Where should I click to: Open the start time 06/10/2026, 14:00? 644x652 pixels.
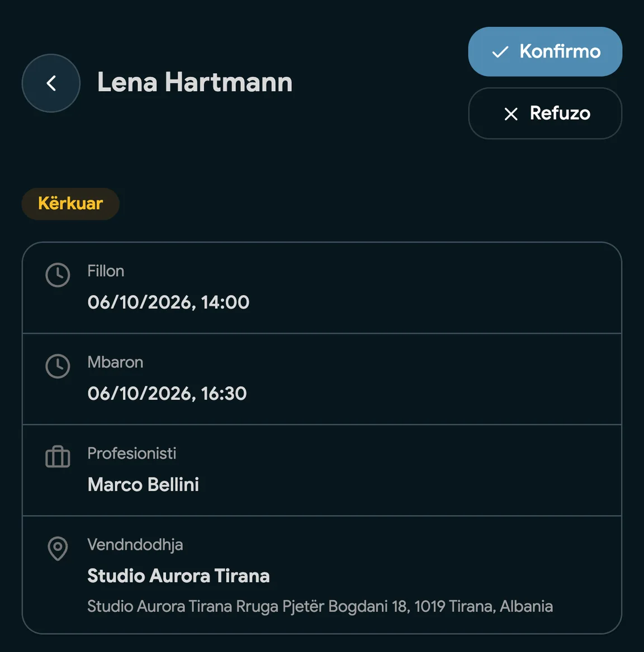point(168,303)
